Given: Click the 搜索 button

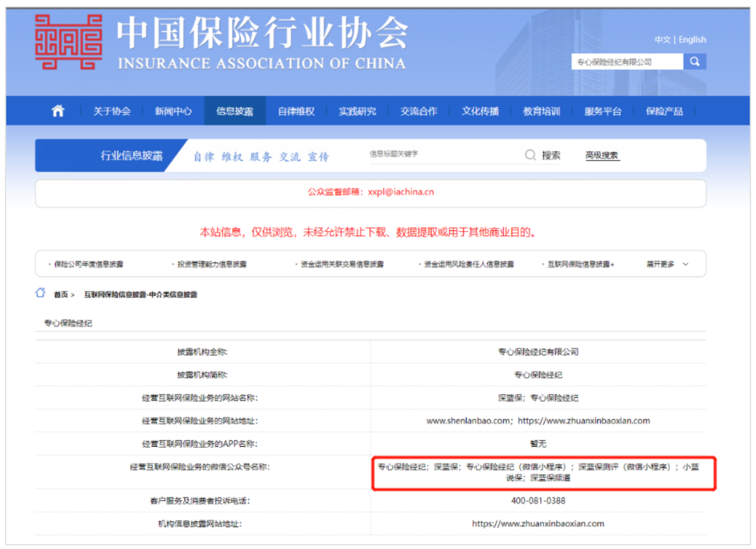Looking at the screenshot, I should click(x=551, y=155).
